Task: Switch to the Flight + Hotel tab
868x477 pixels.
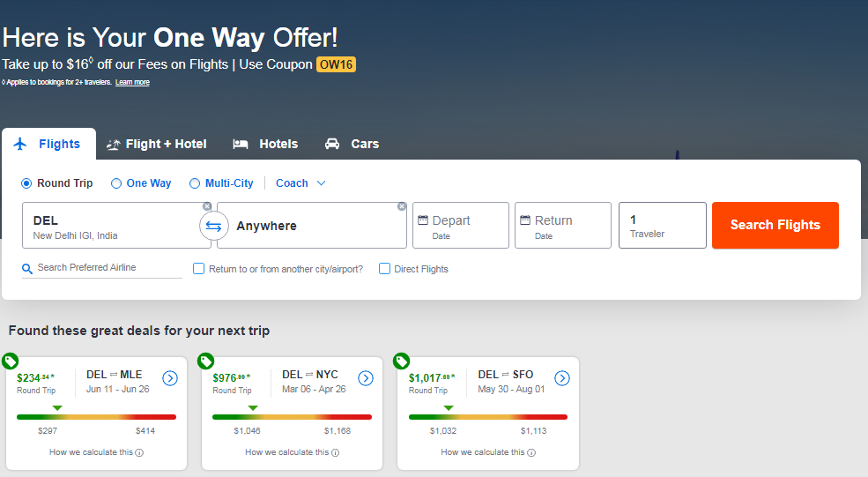Action: pos(156,144)
